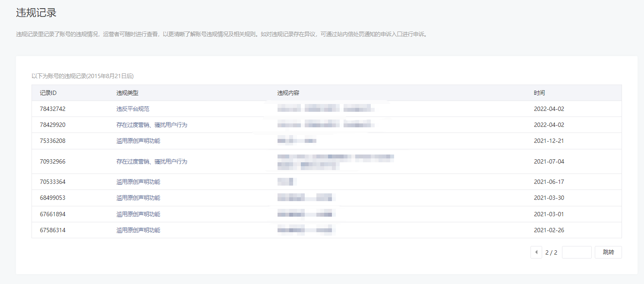Click the 违规内容 column header
This screenshot has width=644, height=284.
(x=288, y=93)
